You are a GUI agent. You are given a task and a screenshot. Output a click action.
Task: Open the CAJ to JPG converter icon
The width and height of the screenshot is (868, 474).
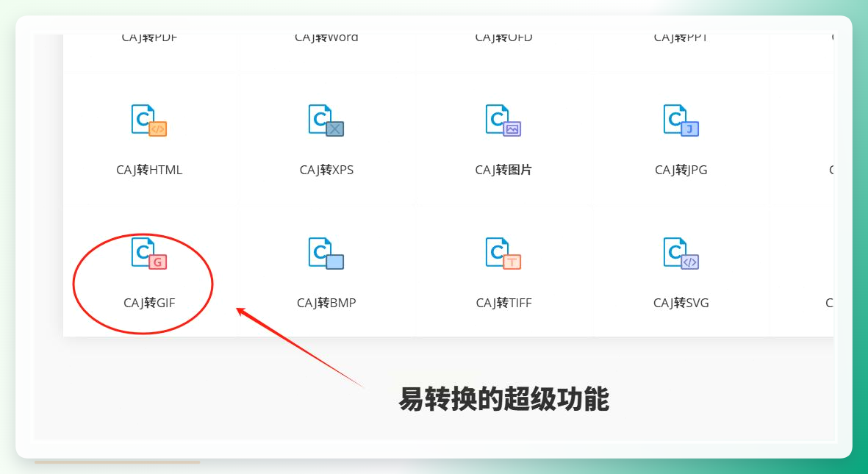[681, 121]
